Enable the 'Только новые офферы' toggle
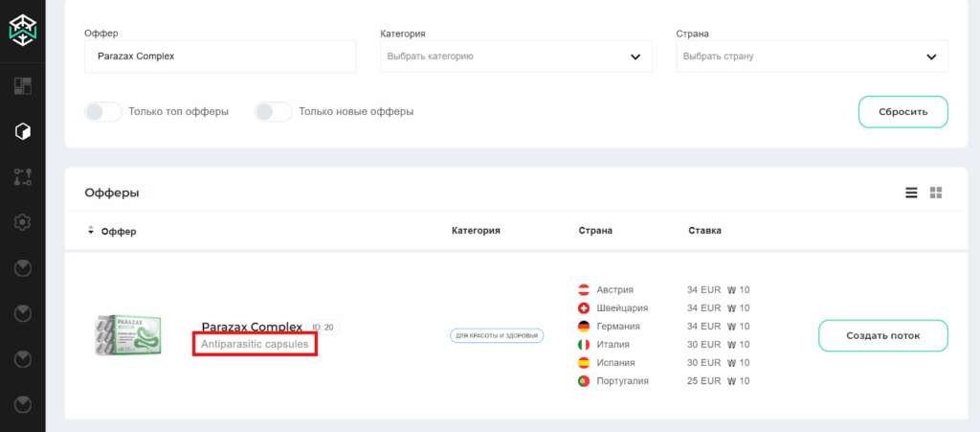The width and height of the screenshot is (980, 432). pos(273,112)
